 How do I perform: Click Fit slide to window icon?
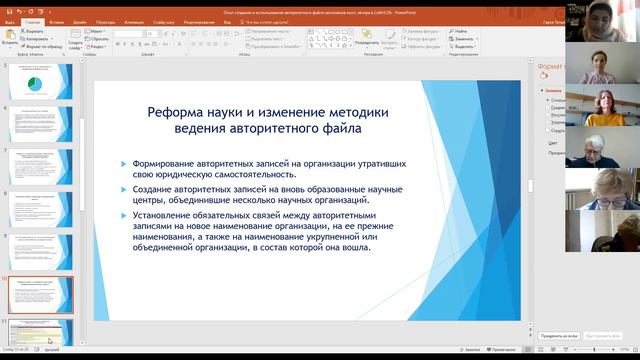pyautogui.click(x=636, y=349)
